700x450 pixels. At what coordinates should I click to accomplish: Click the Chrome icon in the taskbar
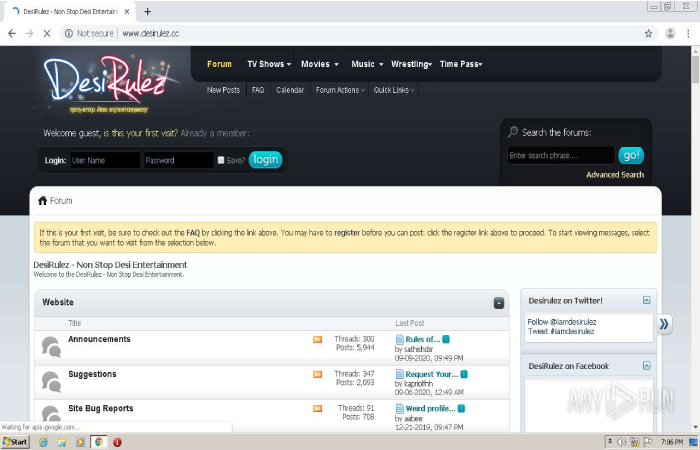click(x=99, y=442)
